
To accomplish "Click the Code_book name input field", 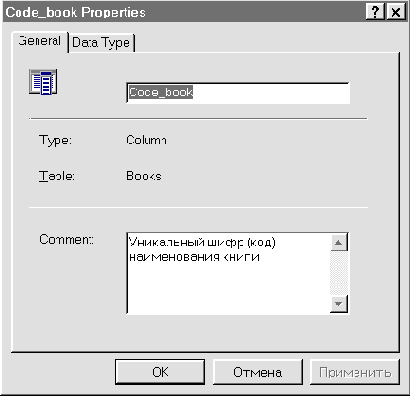I will coord(238,93).
